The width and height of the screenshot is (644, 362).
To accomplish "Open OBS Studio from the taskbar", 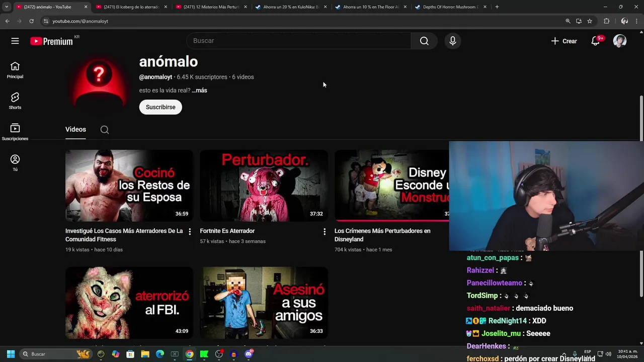I will click(x=219, y=354).
